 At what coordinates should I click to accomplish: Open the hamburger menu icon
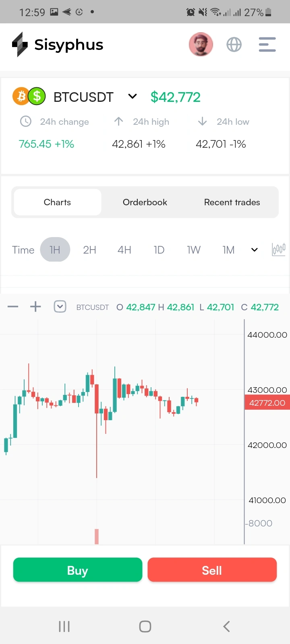(x=267, y=45)
